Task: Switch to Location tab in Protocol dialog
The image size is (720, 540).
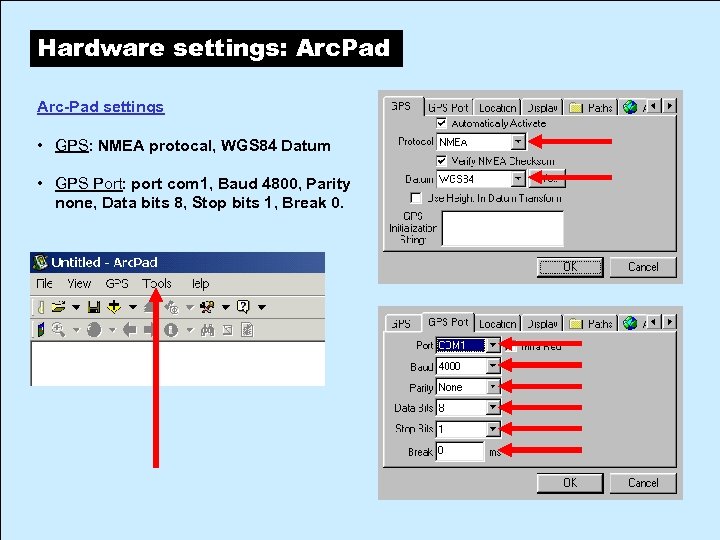Action: [x=497, y=108]
